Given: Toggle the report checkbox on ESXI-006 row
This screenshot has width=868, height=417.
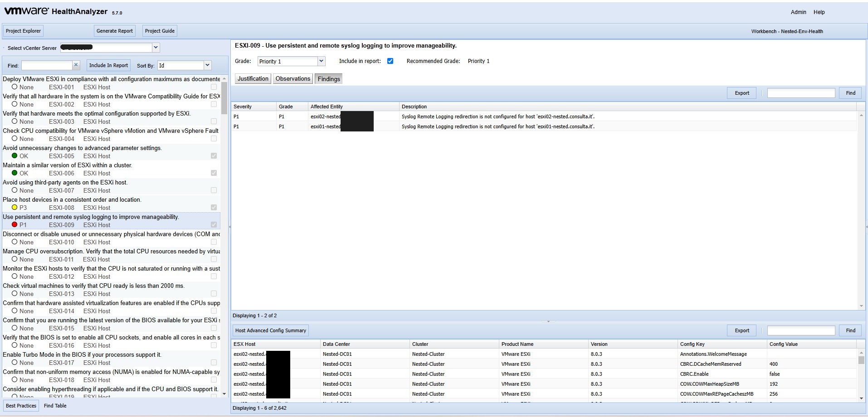Looking at the screenshot, I should (x=214, y=173).
